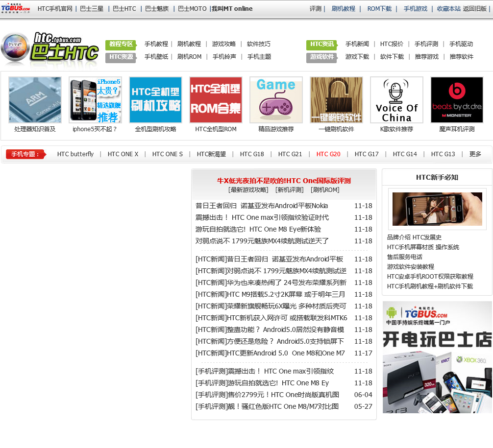Select HTC butterfly phone topic
The width and height of the screenshot is (493, 448).
coord(75,154)
